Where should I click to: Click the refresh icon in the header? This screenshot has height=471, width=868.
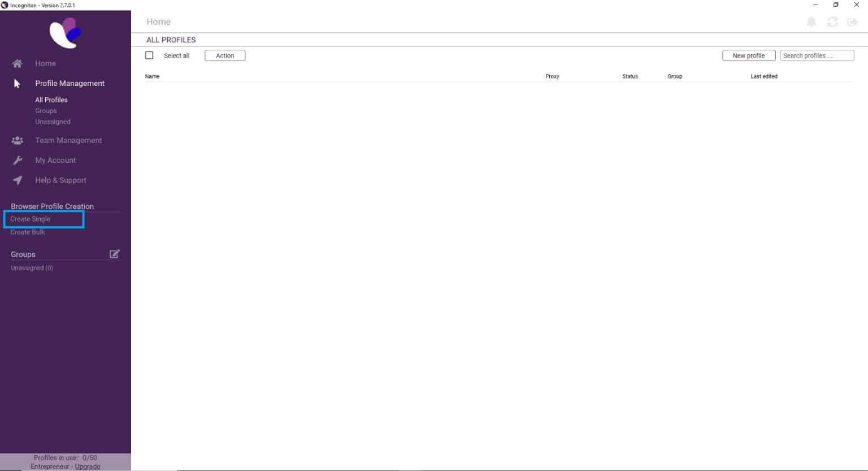click(x=832, y=21)
